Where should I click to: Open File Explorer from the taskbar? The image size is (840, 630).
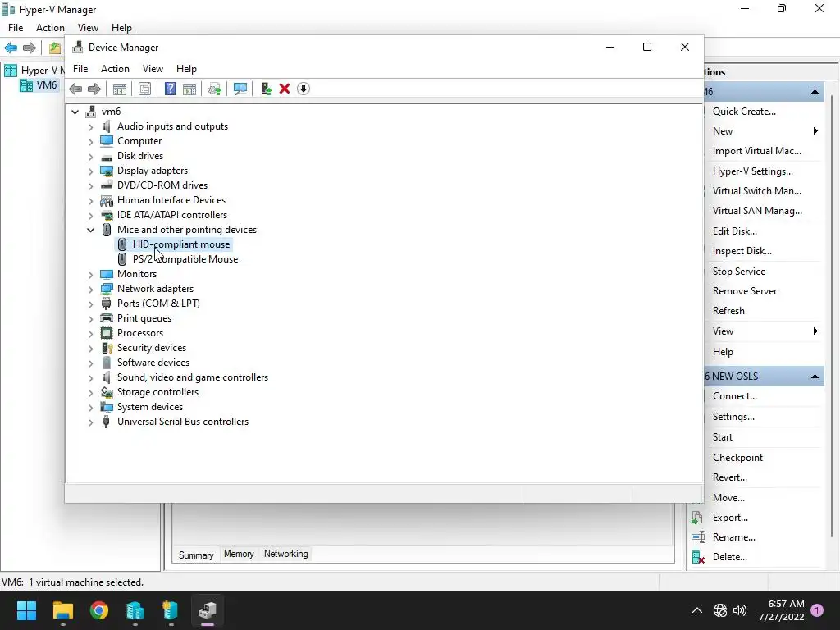pyautogui.click(x=62, y=610)
